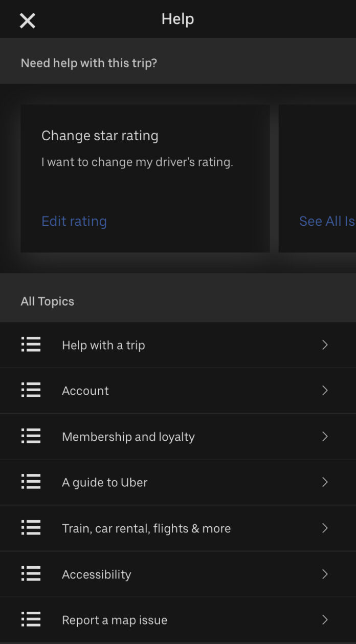Open A guide to Uber with its chevron

[x=325, y=482]
